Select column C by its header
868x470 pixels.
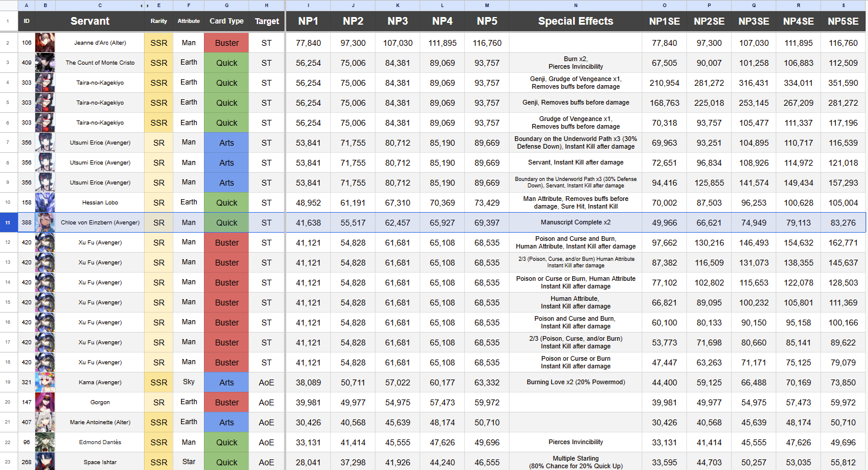click(100, 6)
